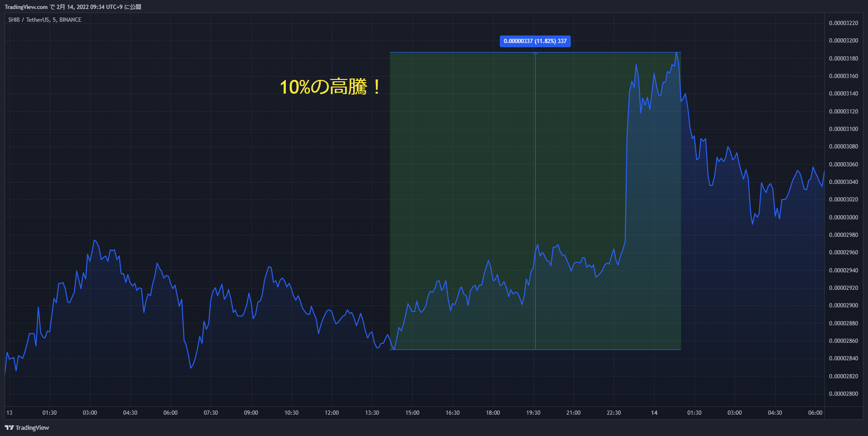
Task: Click the 0.00003000 price axis label
Action: (843, 218)
